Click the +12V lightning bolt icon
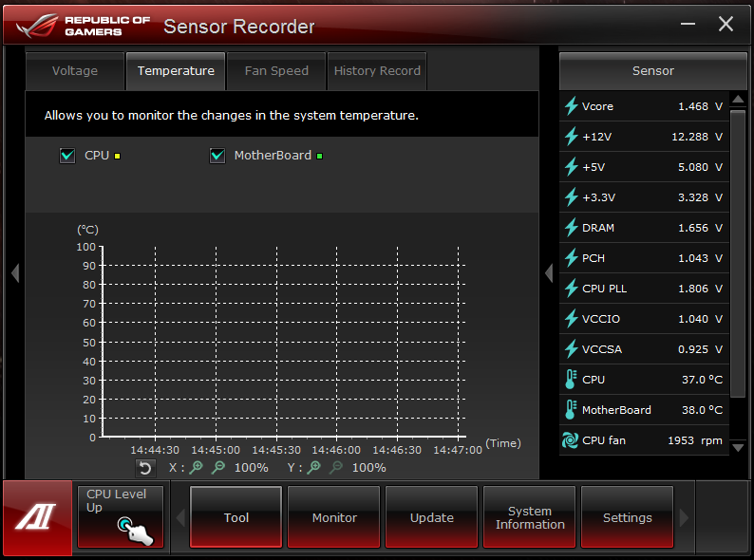This screenshot has height=560, width=754. coord(572,136)
